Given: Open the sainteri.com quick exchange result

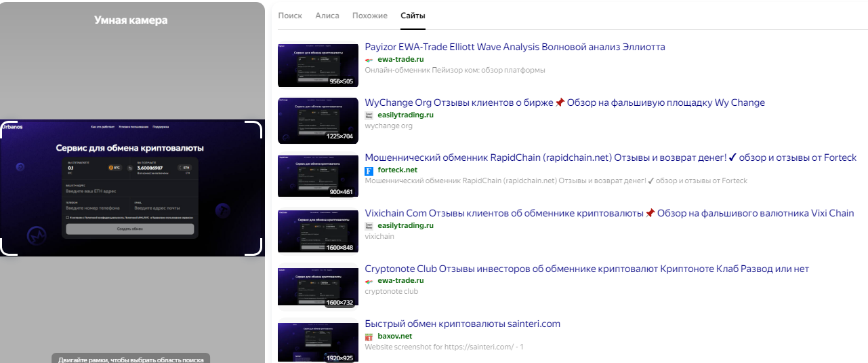Looking at the screenshot, I should (462, 324).
